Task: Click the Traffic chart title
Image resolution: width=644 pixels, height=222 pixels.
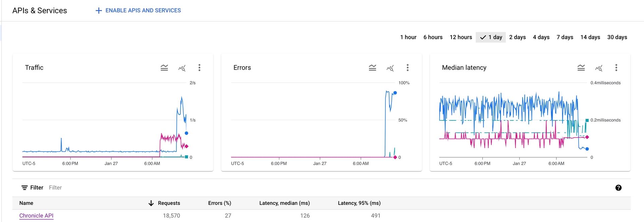Action: click(x=34, y=68)
